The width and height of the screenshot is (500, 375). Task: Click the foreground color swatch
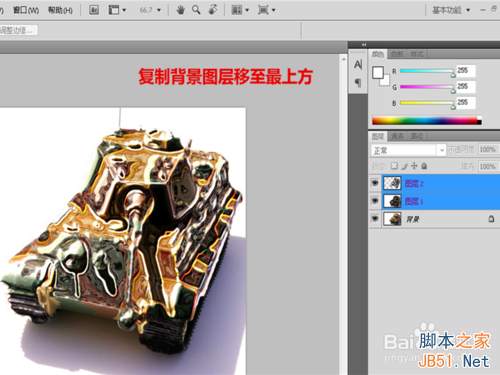pyautogui.click(x=378, y=72)
